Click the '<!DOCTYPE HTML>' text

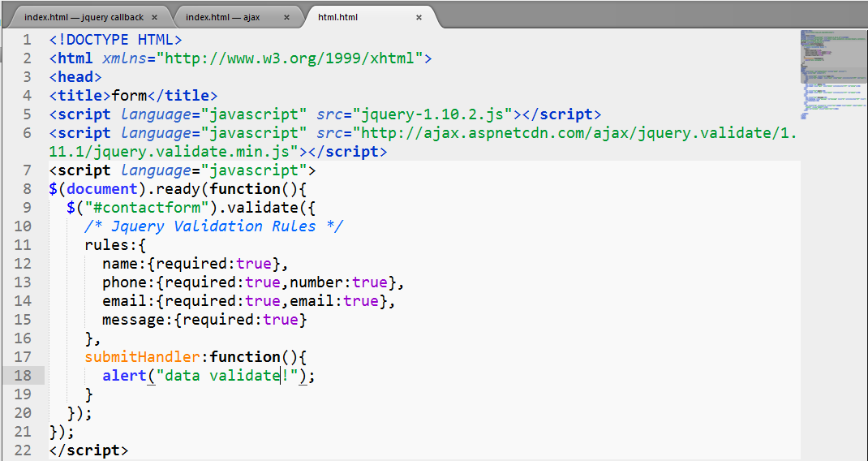tap(116, 40)
